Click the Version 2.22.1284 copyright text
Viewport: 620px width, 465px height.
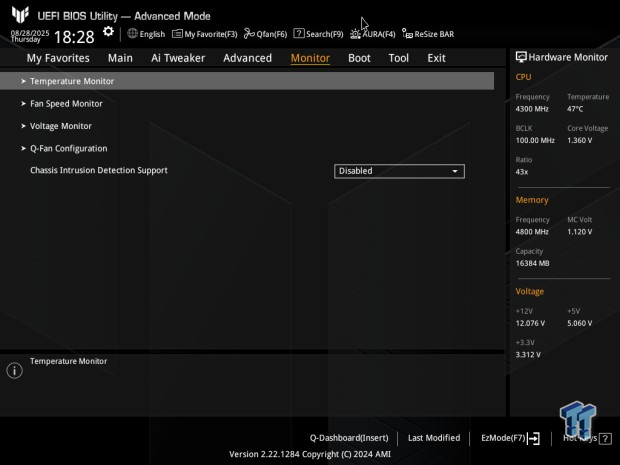(310, 454)
